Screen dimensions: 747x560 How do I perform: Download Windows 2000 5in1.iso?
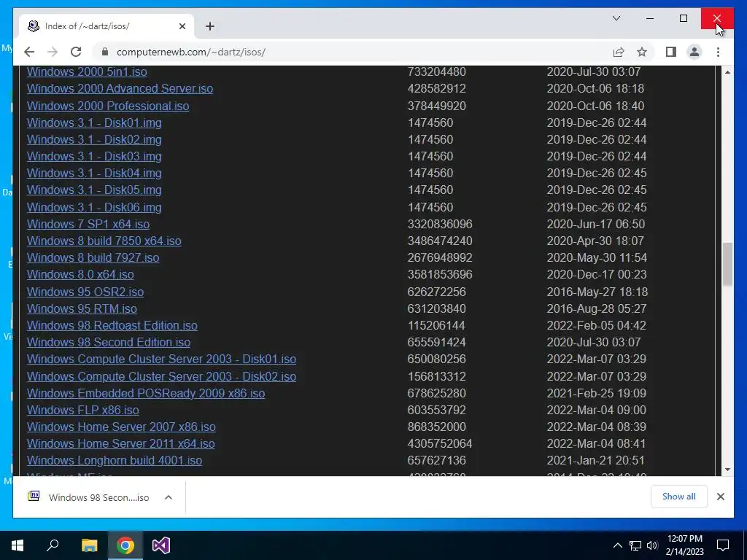(87, 72)
